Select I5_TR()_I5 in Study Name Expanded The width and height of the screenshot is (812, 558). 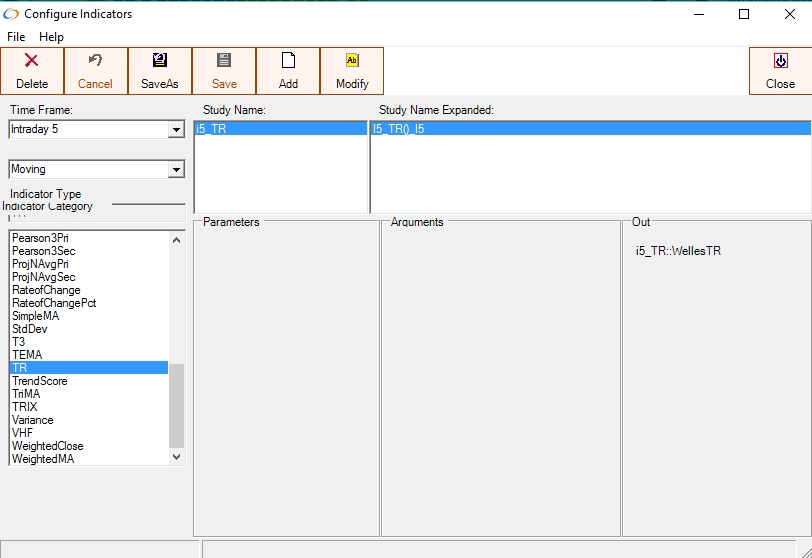(399, 129)
